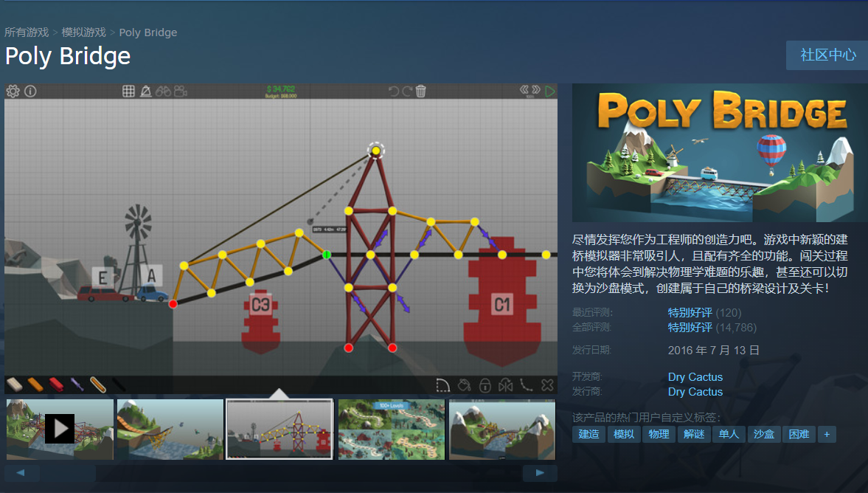Click the redo arrow icon

click(x=407, y=92)
